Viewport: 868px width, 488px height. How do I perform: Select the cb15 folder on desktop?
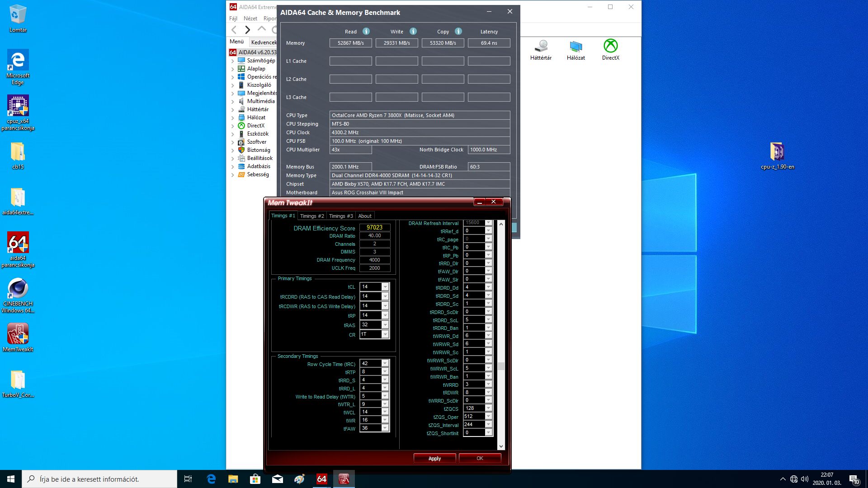click(x=18, y=156)
